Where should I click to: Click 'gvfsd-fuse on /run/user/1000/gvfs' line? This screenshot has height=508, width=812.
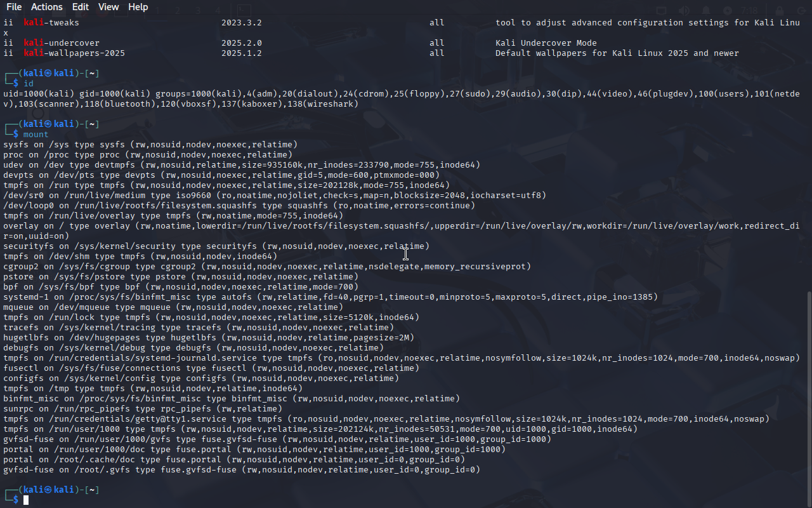coord(277,439)
